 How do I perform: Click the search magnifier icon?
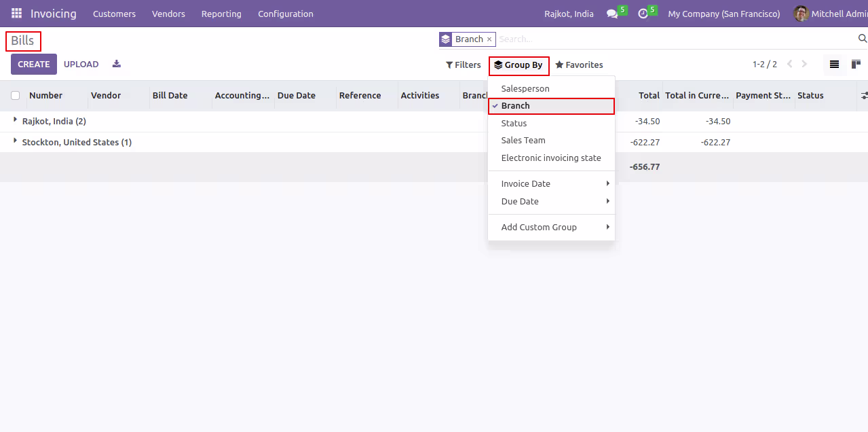863,39
